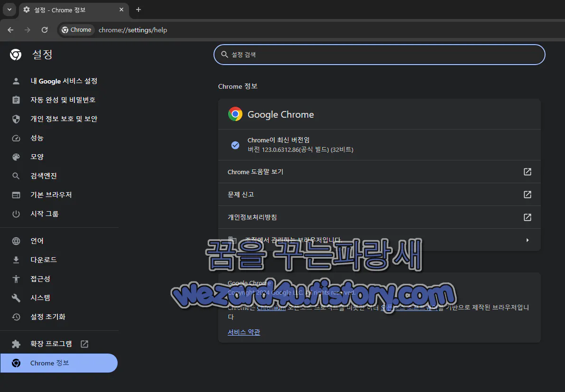Click the 서비스 약관 link
The image size is (565, 392).
click(243, 332)
